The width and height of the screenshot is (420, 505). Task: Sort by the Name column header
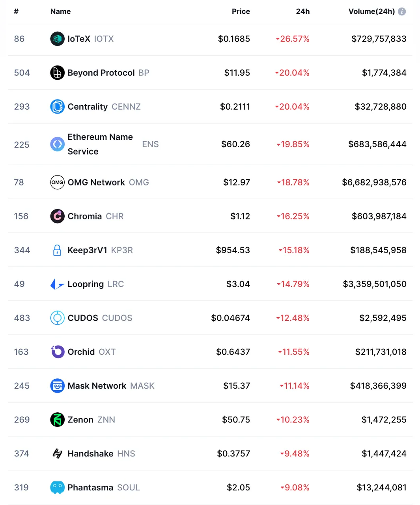[x=60, y=11]
